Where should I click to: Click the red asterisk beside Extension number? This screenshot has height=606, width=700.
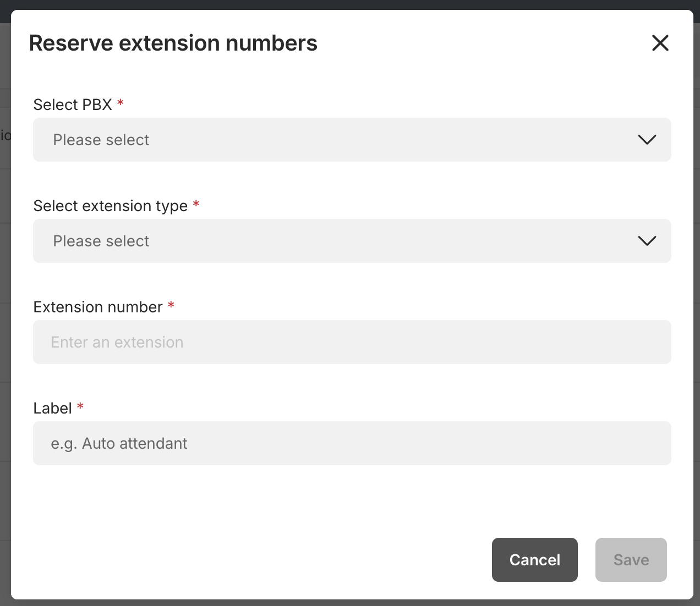click(x=171, y=305)
